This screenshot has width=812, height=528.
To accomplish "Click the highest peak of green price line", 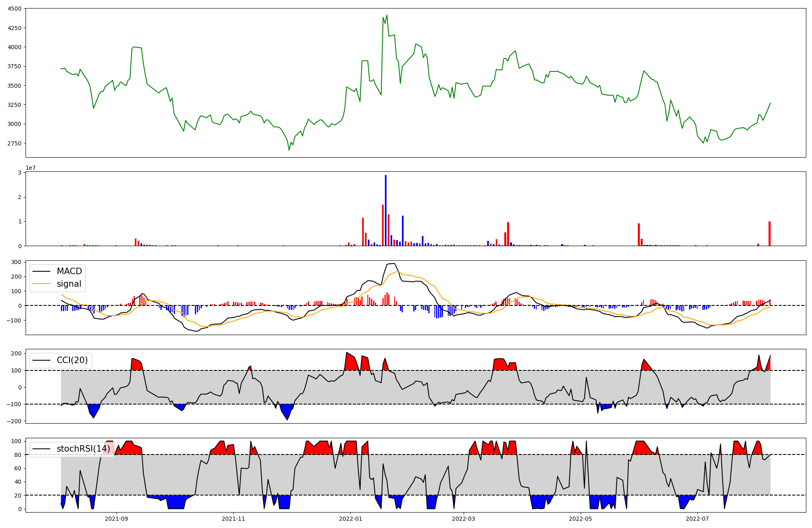I will (x=387, y=15).
